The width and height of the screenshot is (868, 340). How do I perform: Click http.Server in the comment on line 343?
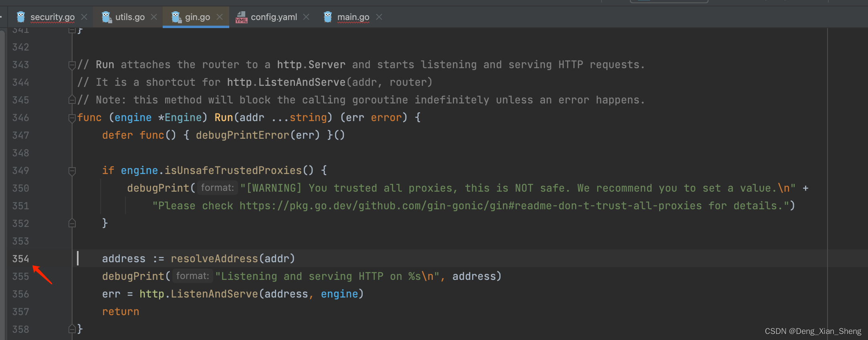311,65
